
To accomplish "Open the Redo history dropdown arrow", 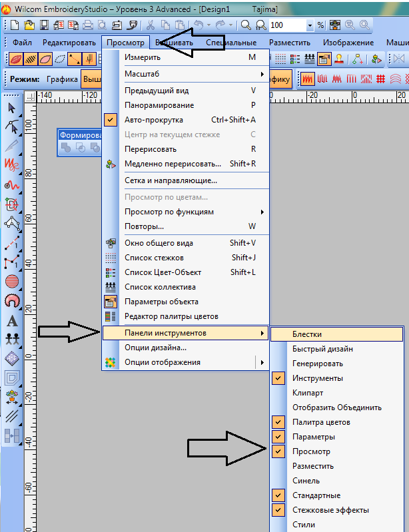I will tap(230, 25).
